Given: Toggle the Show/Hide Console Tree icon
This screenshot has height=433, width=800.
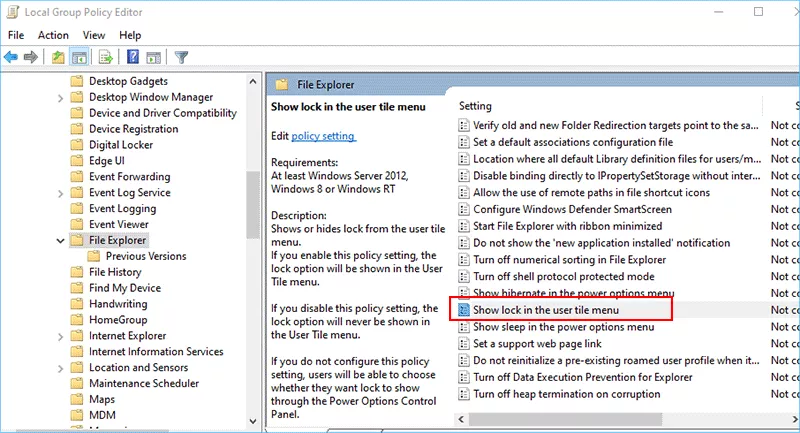Looking at the screenshot, I should tap(80, 57).
